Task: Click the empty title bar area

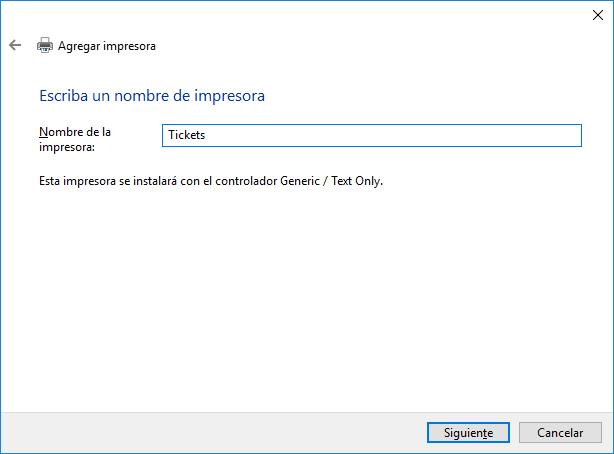Action: 300,14
